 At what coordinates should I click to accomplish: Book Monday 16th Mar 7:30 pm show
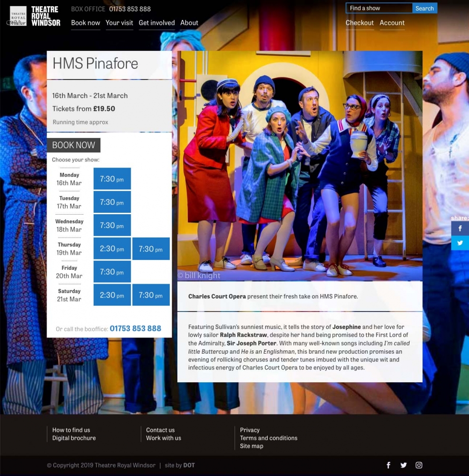pos(112,179)
